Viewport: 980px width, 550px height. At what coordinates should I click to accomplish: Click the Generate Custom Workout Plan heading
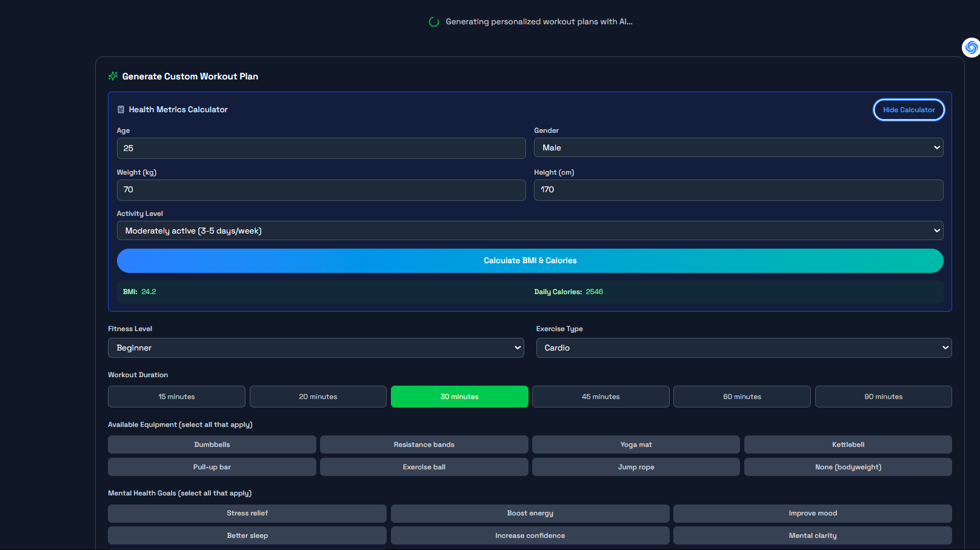190,76
